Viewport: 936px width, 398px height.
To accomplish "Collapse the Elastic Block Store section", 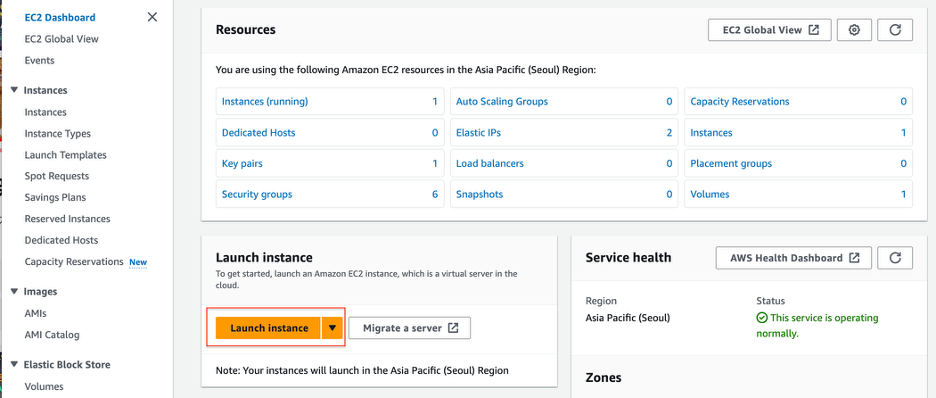I will (x=14, y=365).
